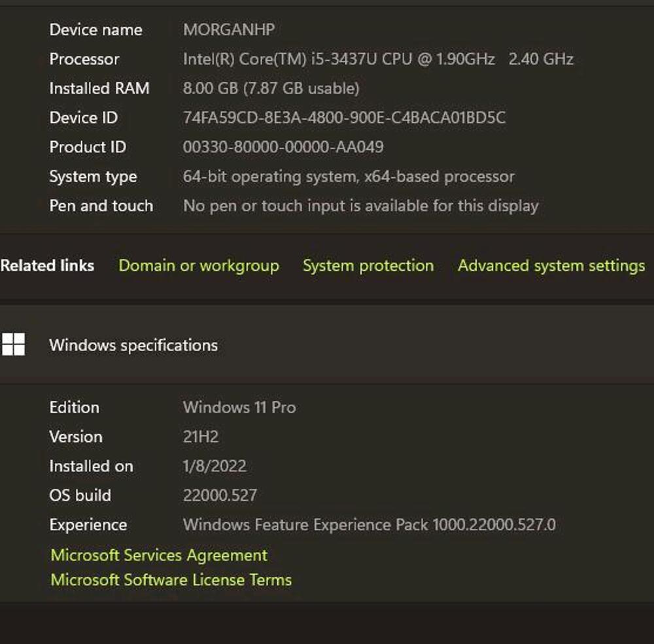Click the installed on date 1/8/2022
The width and height of the screenshot is (654, 644).
(214, 466)
